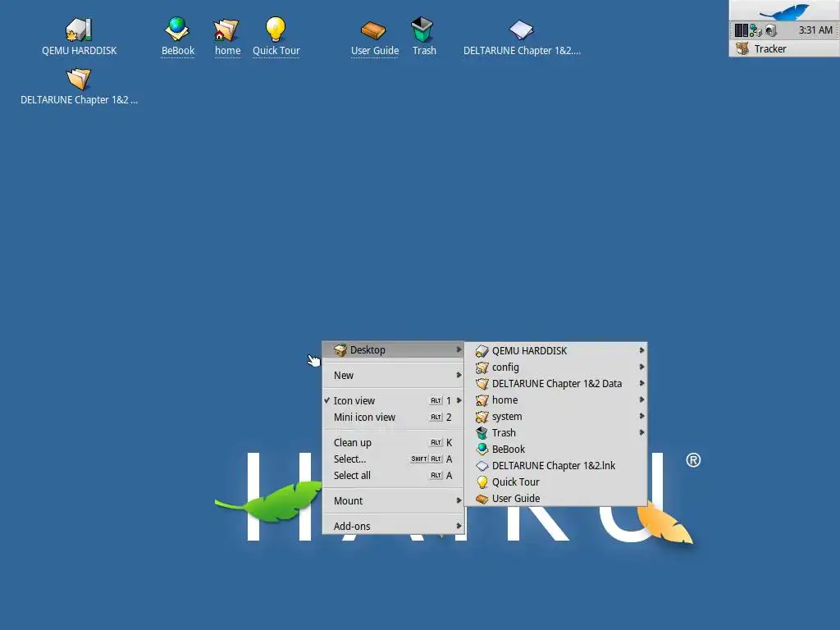Expand the home folder arrow in submenu
This screenshot has height=630, width=840.
(641, 399)
